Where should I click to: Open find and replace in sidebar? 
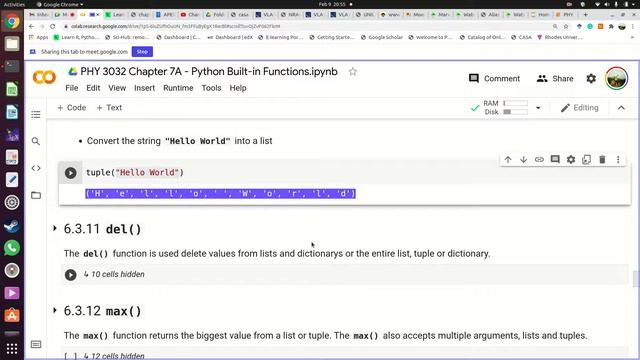[x=36, y=141]
